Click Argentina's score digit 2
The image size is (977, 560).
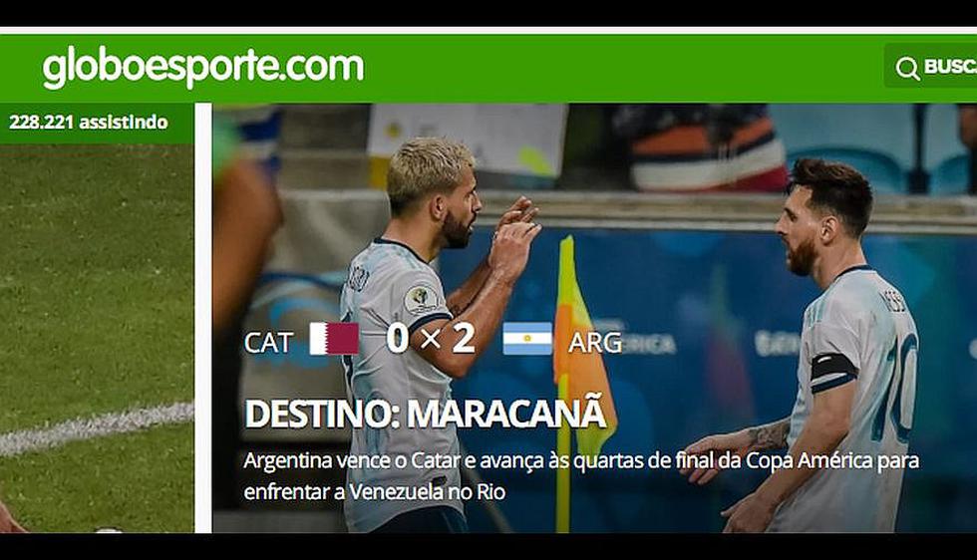463,339
